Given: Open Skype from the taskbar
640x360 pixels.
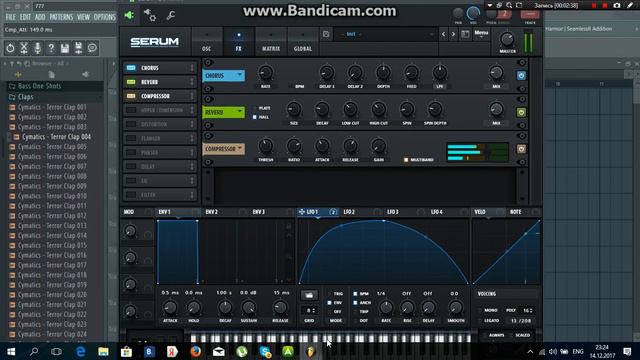Looking at the screenshot, I should (265, 351).
